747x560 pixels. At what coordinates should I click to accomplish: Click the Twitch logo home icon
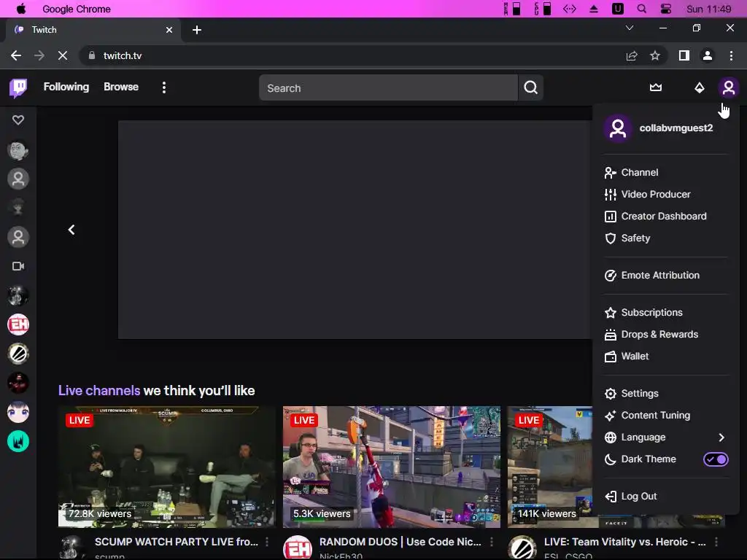tap(18, 88)
